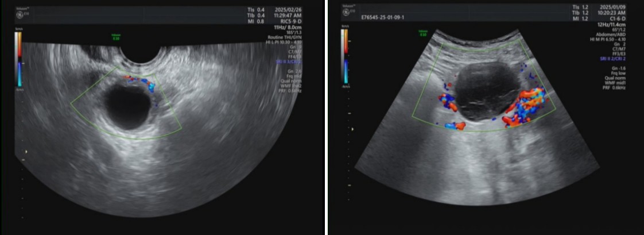Click the anechoic cyst in the 8.0cm scan
Image resolution: width=644 pixels, height=235 pixels.
click(x=128, y=107)
